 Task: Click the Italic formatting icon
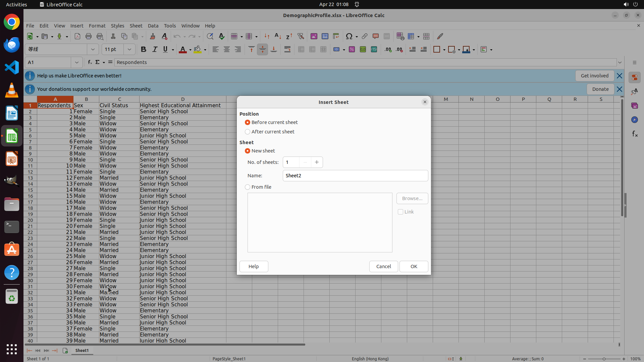(155, 50)
